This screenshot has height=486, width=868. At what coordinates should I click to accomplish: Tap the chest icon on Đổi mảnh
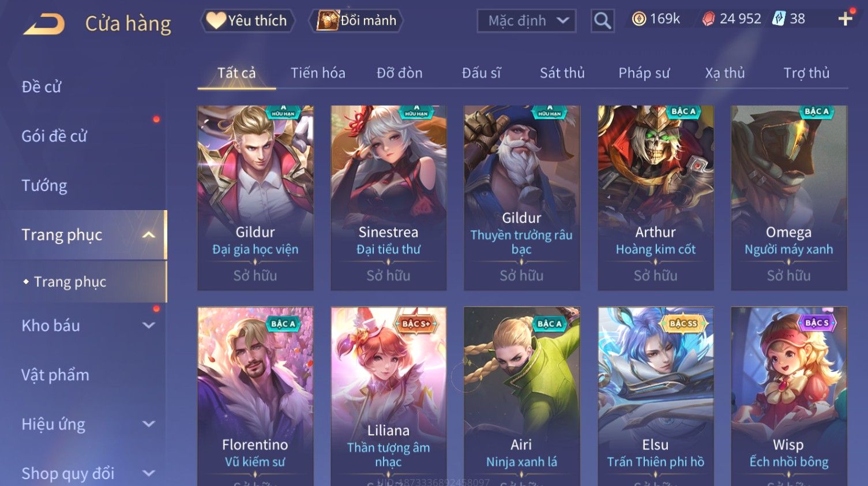click(327, 20)
